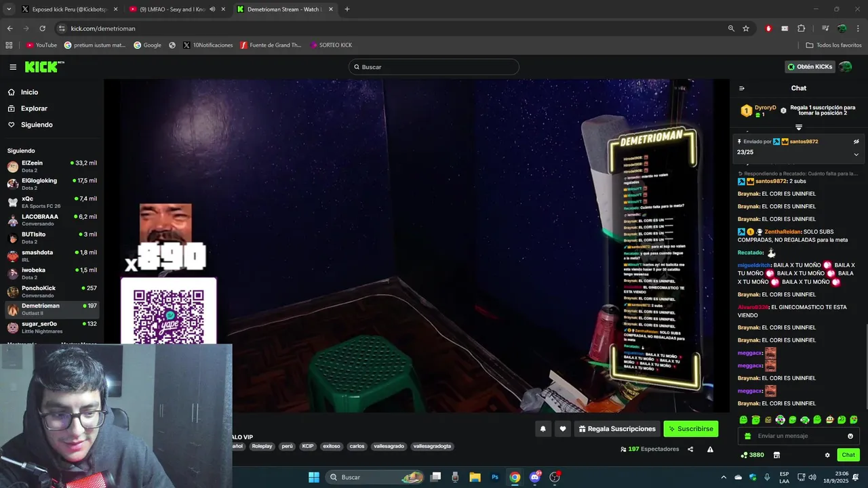Go back in browser history
This screenshot has width=868, height=488.
click(x=9, y=28)
